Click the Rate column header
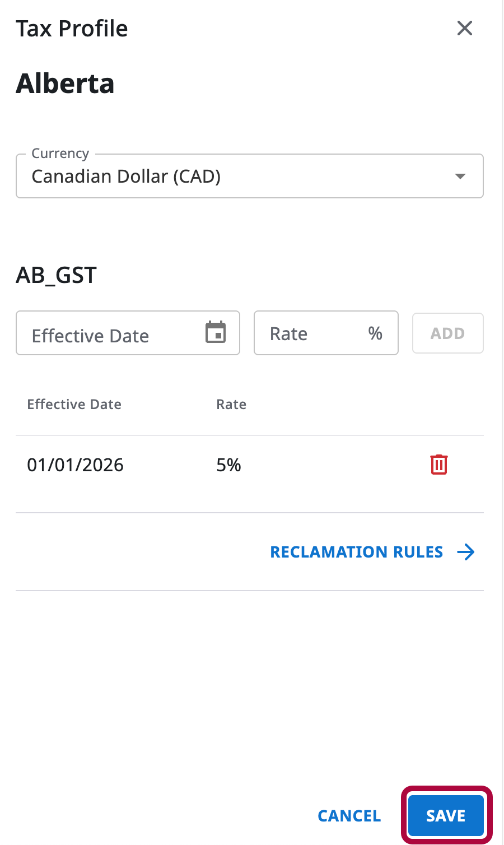The image size is (504, 845). tap(231, 405)
